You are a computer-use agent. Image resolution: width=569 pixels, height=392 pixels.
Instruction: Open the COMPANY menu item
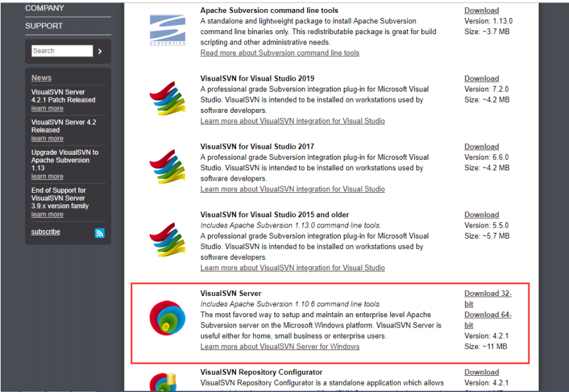[45, 8]
